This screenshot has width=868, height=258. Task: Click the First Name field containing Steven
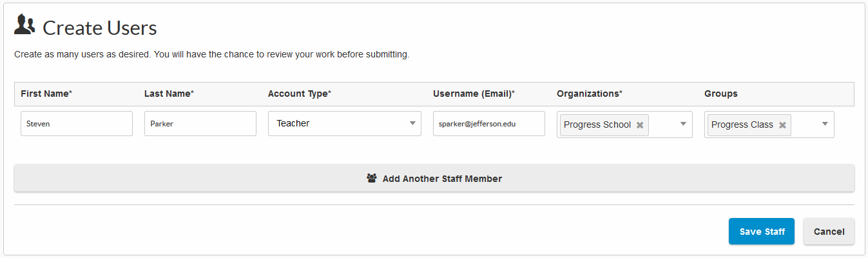(x=76, y=124)
